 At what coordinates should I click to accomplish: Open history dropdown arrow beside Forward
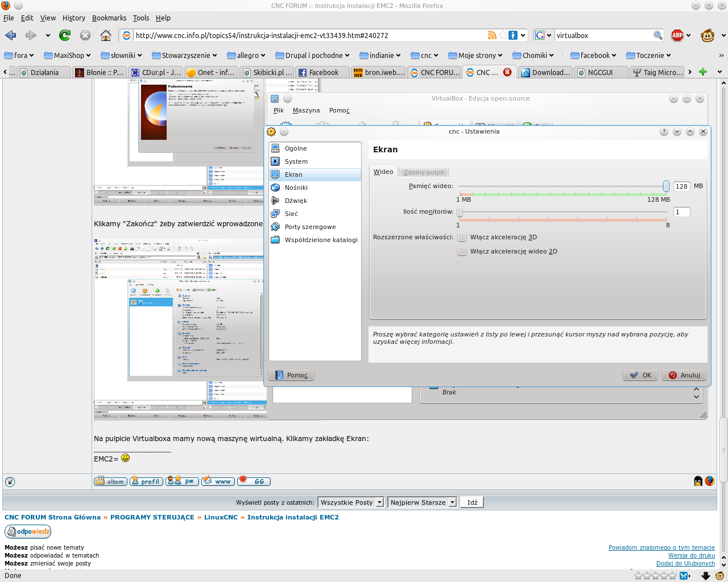[48, 35]
